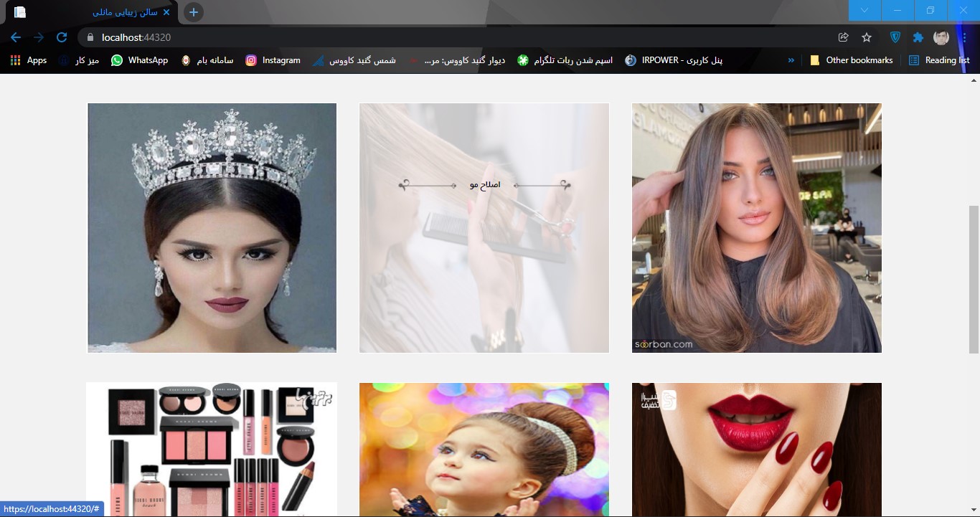
Task: Open the Chrome profile avatar
Action: (941, 37)
